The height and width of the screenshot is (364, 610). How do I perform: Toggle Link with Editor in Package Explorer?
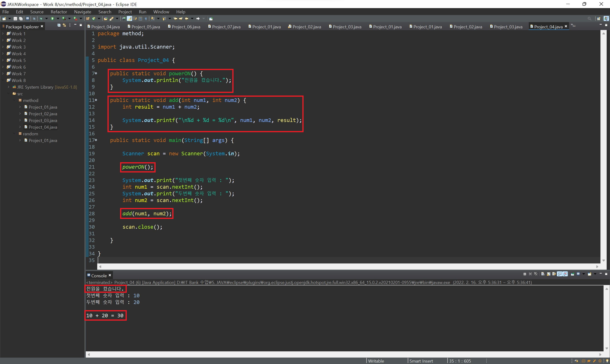click(x=64, y=25)
